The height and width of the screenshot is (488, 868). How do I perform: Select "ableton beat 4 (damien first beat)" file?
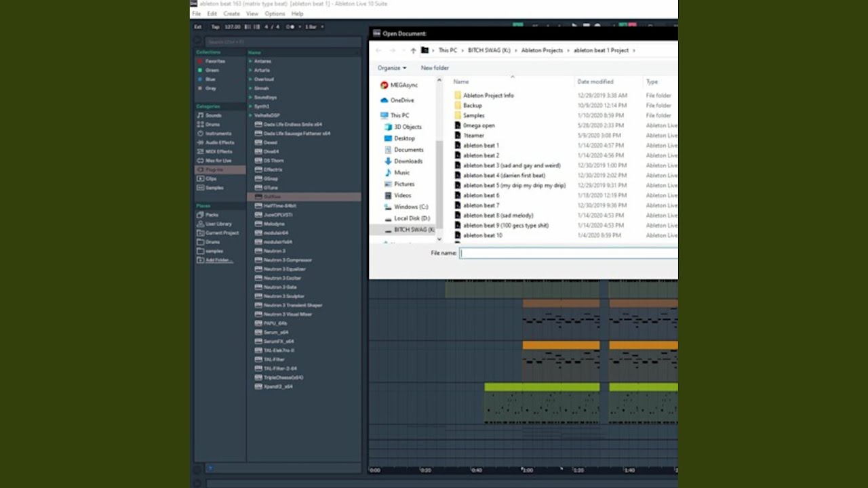[x=505, y=176]
